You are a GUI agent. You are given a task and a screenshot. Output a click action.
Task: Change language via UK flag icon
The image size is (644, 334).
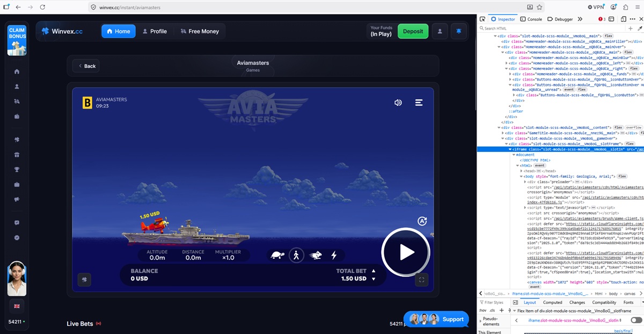point(17,306)
